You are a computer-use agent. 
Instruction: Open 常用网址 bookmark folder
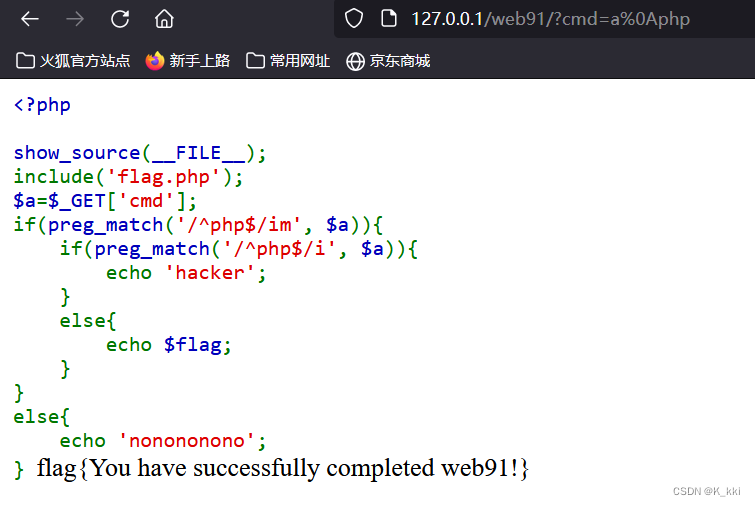point(288,61)
